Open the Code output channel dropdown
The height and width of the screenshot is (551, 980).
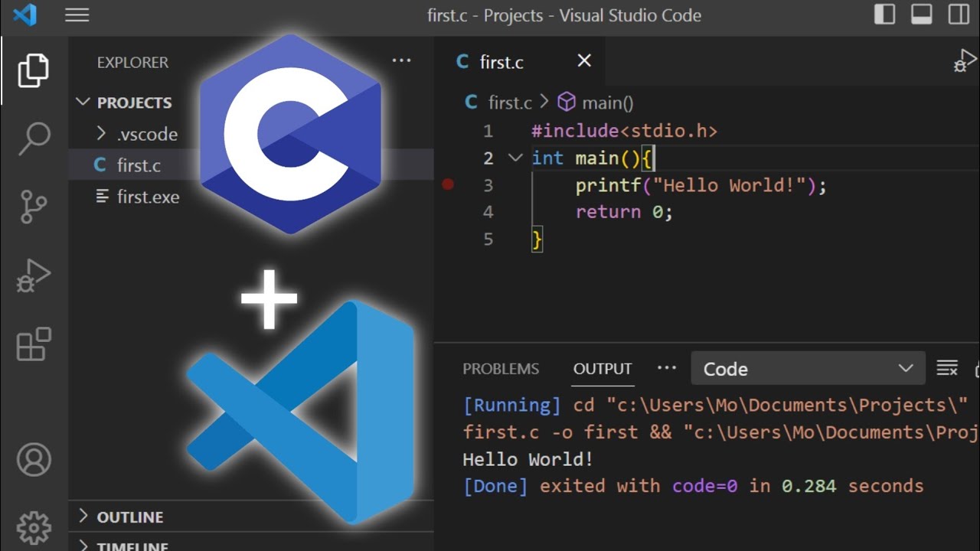[x=808, y=369]
